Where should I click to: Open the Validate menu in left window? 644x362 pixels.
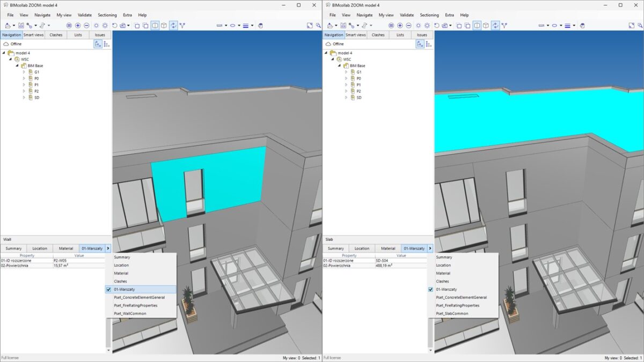[x=84, y=15]
